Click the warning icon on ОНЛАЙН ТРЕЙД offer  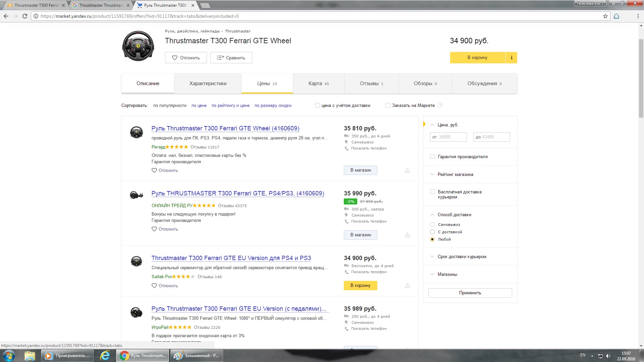point(407,235)
